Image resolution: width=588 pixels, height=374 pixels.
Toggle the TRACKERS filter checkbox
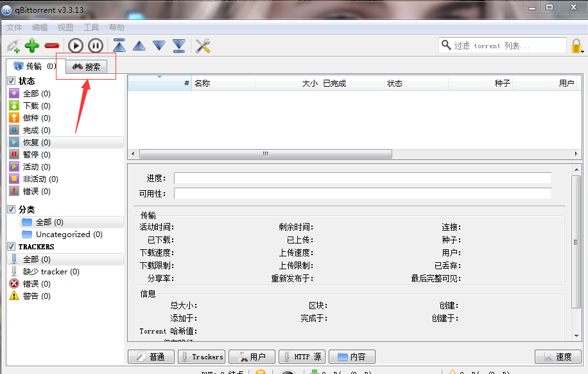pyautogui.click(x=12, y=246)
